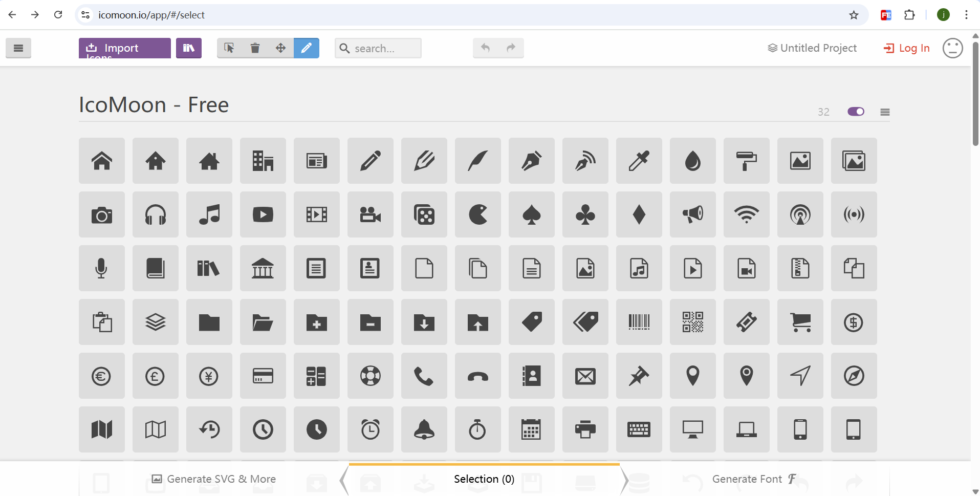Toggle the Select tool in toolbar

coord(229,48)
